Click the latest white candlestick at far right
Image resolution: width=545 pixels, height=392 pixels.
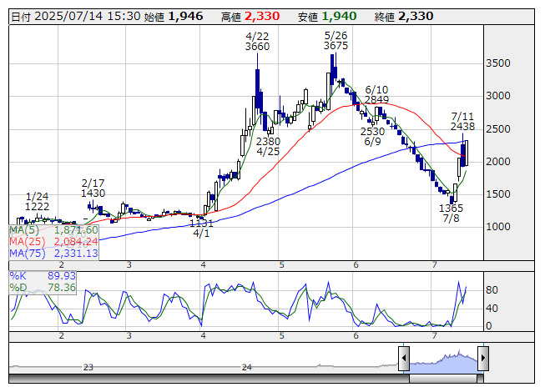pos(466,153)
